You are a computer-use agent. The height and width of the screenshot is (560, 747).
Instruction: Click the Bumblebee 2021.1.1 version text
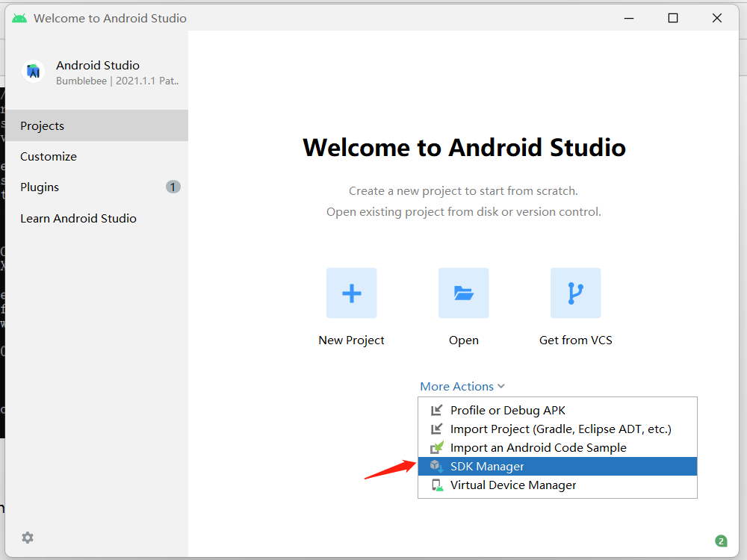(x=117, y=81)
